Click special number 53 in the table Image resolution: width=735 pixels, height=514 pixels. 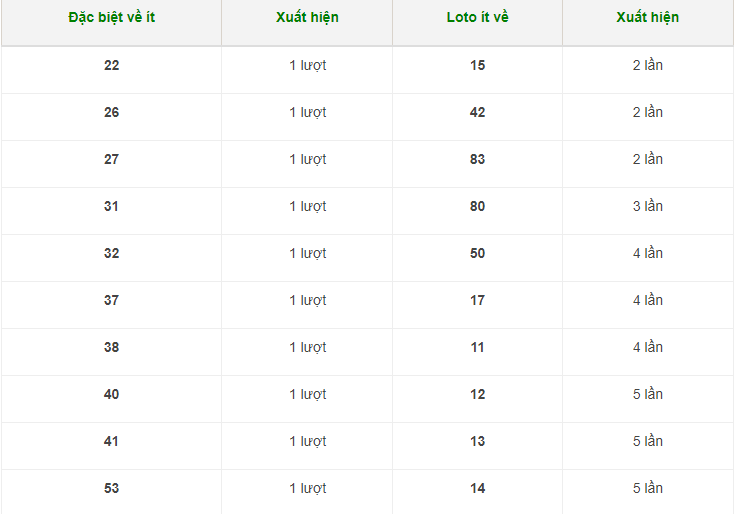point(111,488)
